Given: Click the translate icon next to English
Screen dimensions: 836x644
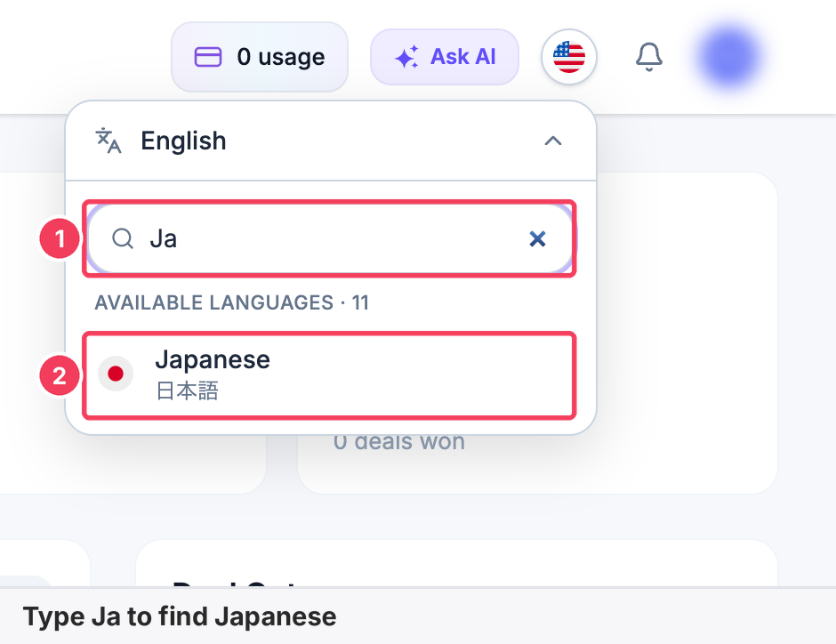Looking at the screenshot, I should tap(109, 141).
